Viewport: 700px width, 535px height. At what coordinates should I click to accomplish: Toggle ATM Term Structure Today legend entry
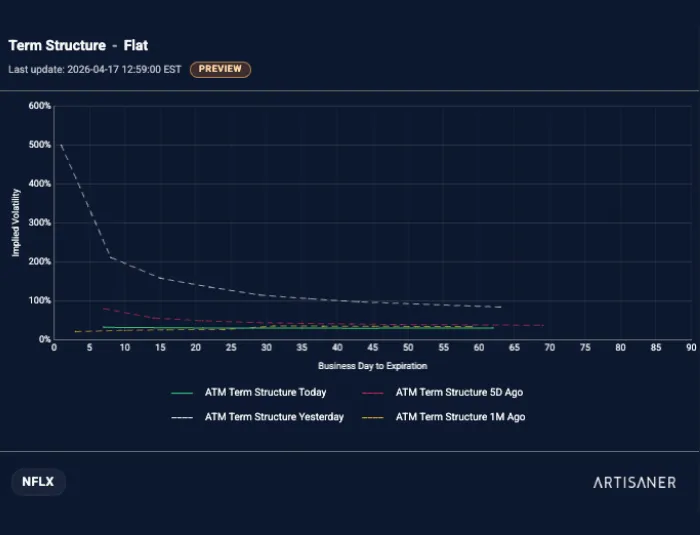click(248, 393)
